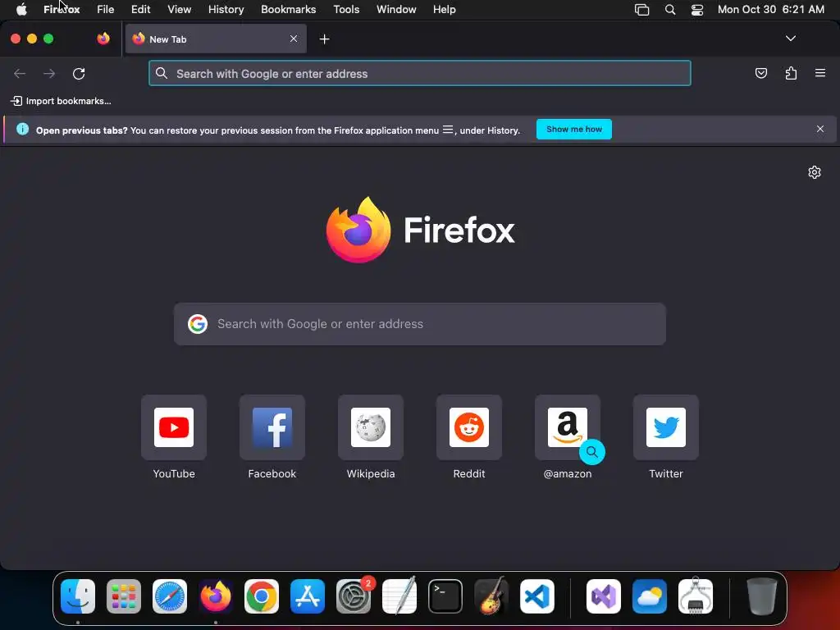The width and height of the screenshot is (840, 630).
Task: Open the Extensions puzzle icon
Action: pyautogui.click(x=791, y=73)
